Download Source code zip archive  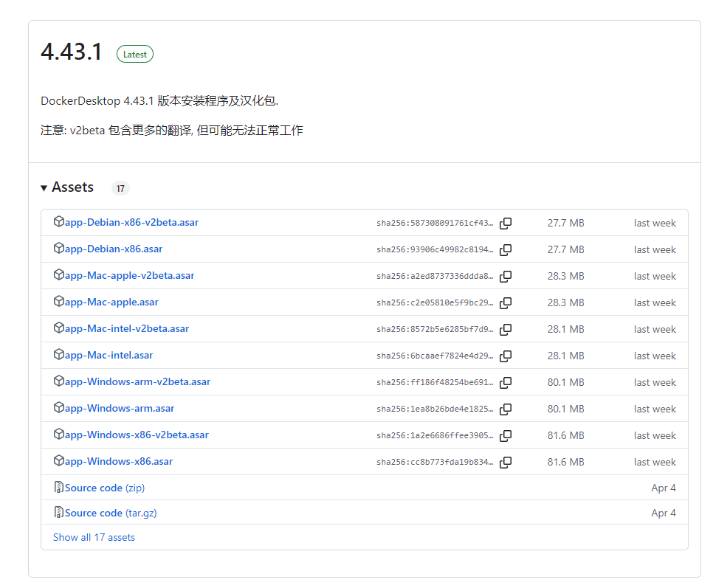(x=104, y=488)
